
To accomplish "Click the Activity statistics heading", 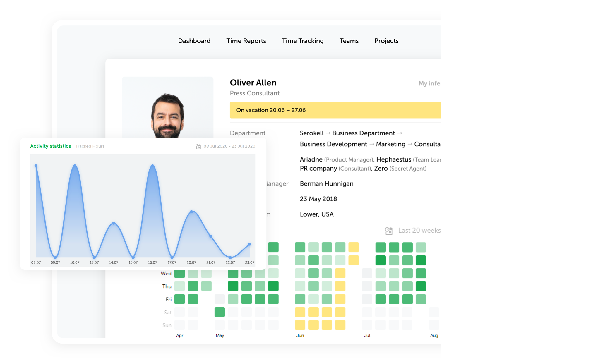I will click(50, 146).
